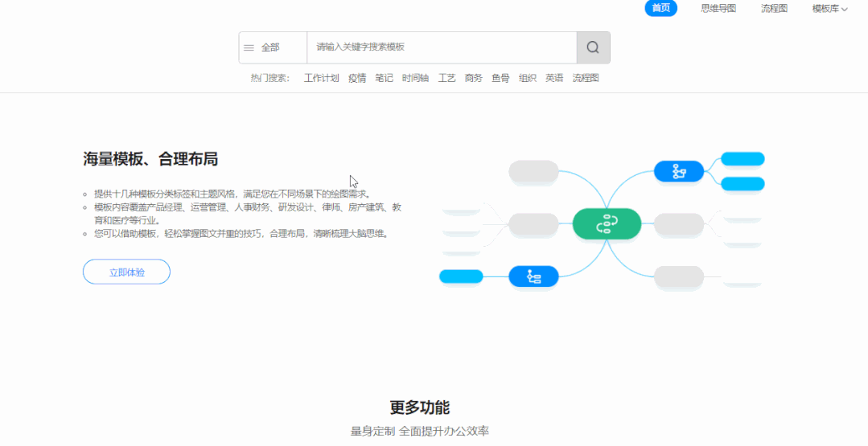Expand the 模板库 menu
The width and height of the screenshot is (868, 446).
click(x=830, y=9)
